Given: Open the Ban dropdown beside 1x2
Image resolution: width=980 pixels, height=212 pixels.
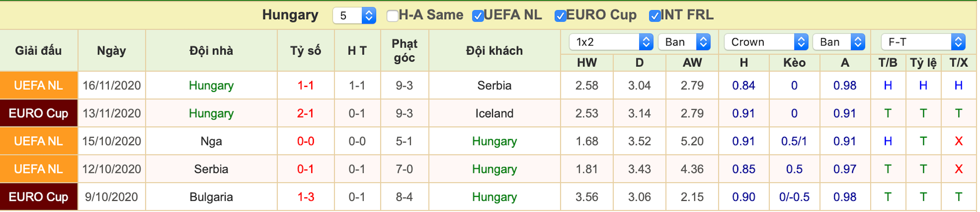Looking at the screenshot, I should click(684, 42).
